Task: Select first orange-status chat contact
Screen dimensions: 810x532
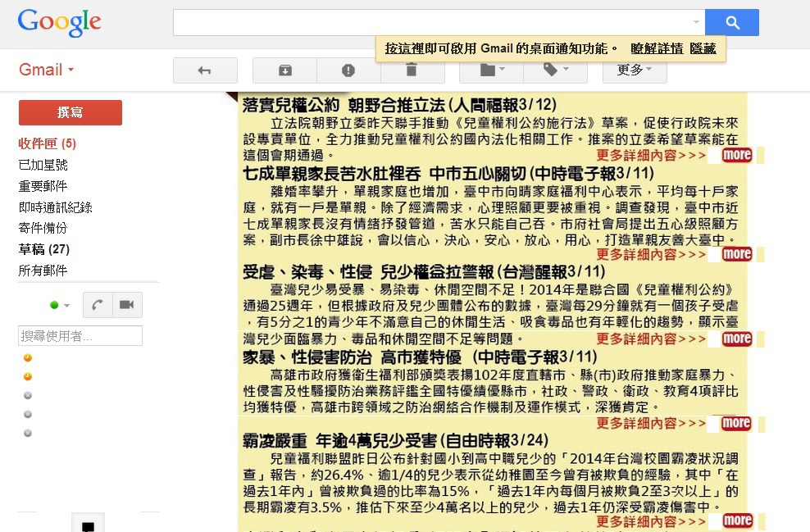Action: [x=28, y=357]
